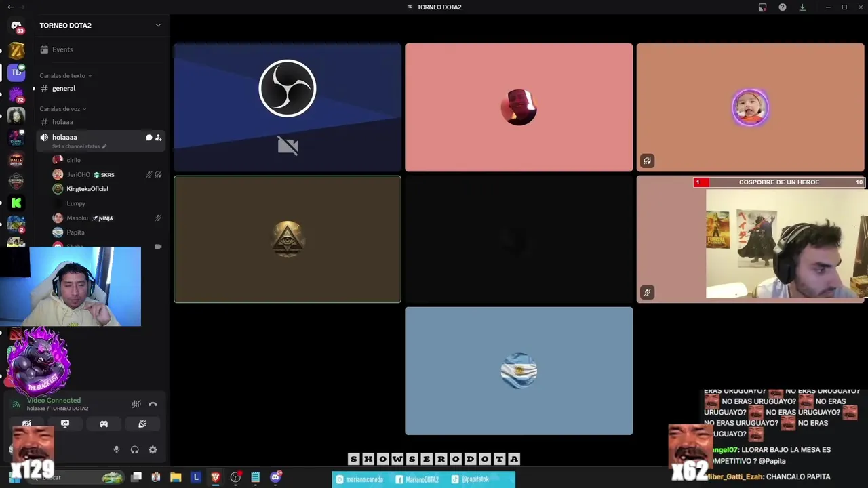Navigate back arrow in title bar
Image resolution: width=868 pixels, height=488 pixels.
pos(10,7)
